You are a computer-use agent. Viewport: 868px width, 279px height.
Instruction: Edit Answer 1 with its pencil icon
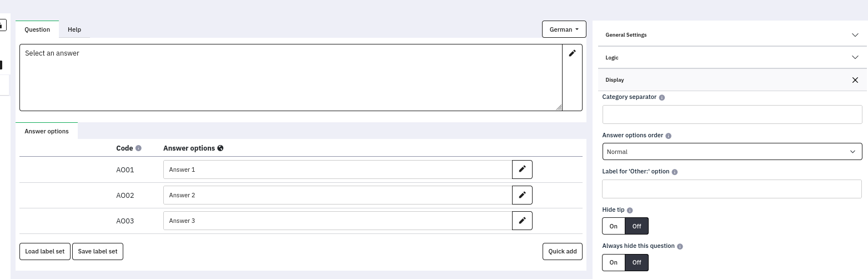[x=522, y=170]
